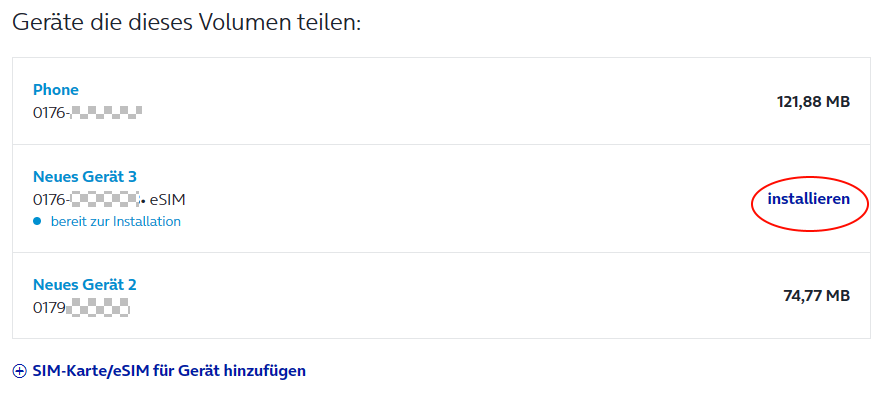Image resolution: width=883 pixels, height=395 pixels.
Task: Click the heading Geräte die dieses Volumen teilen
Action: pos(186,23)
